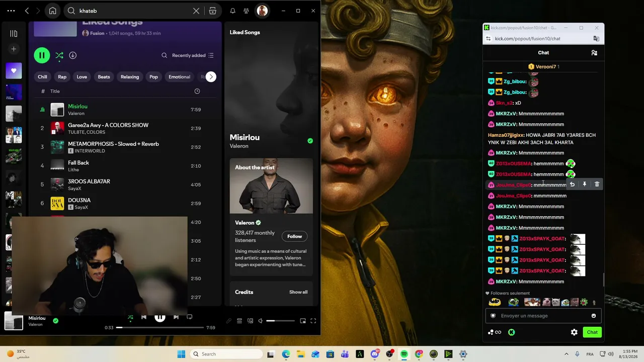Show hidden system tray icons
This screenshot has width=644, height=362.
coord(566,354)
